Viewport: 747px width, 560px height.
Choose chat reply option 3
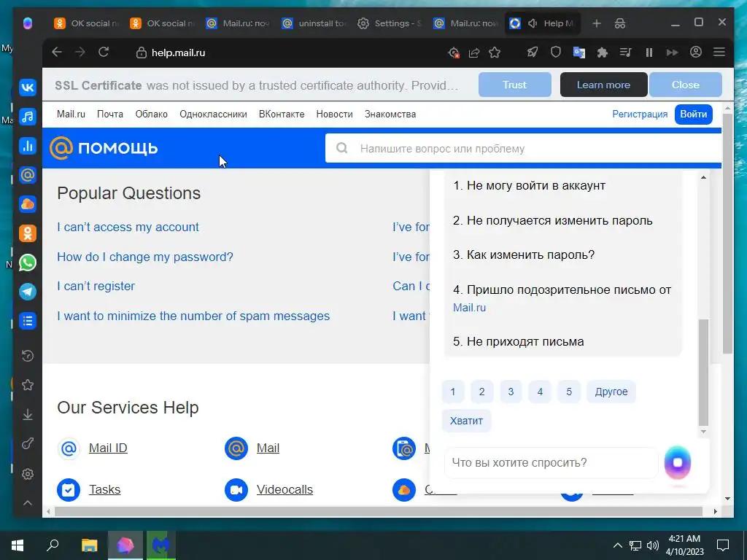pos(511,392)
